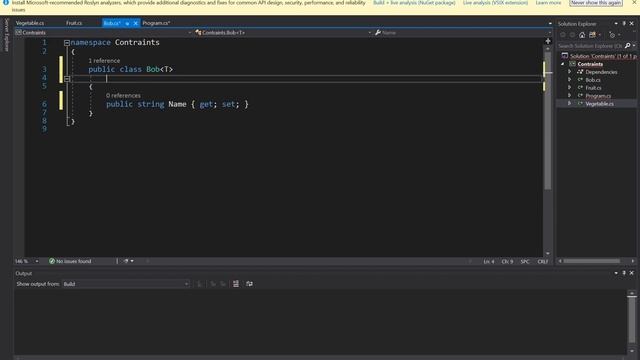This screenshot has height=360, width=640.
Task: Select the Bob.cs editor tab
Action: (x=112, y=23)
